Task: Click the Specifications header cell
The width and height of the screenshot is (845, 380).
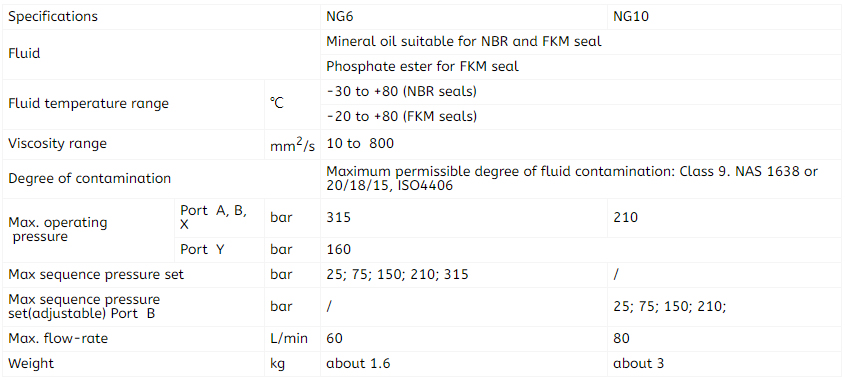Action: 161,17
